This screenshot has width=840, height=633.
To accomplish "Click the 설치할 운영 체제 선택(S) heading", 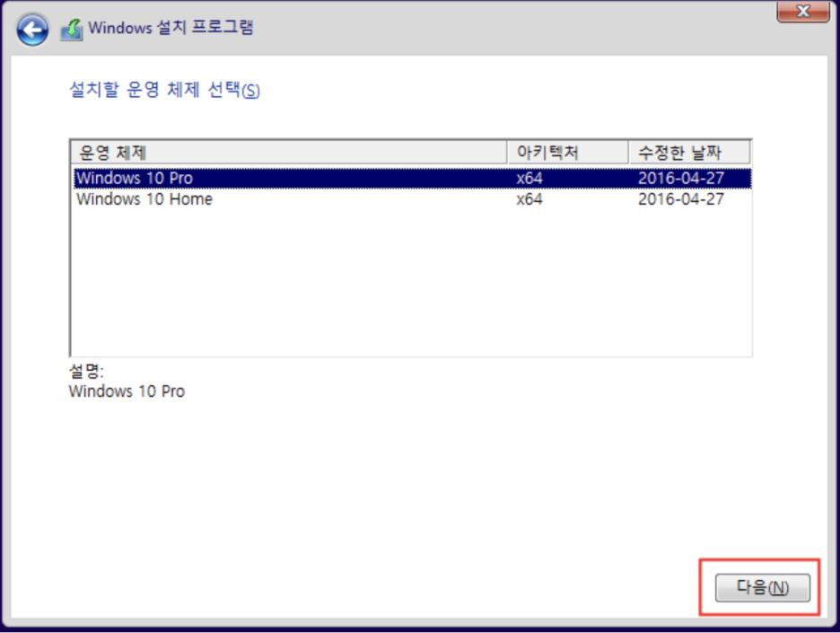I will click(x=164, y=90).
